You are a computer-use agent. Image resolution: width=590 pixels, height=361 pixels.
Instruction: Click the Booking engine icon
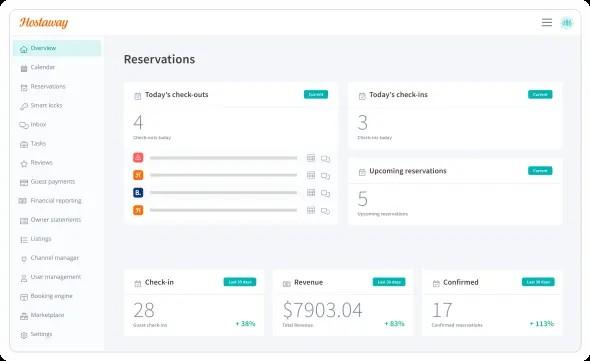(x=24, y=297)
